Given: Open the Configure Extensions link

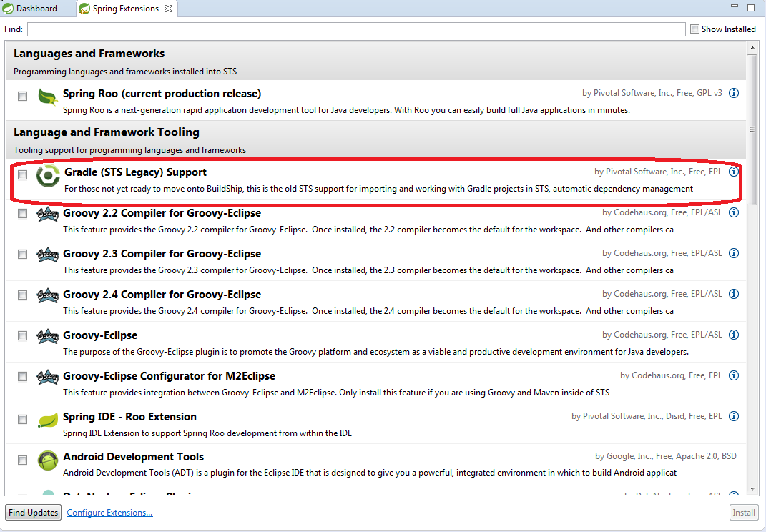Looking at the screenshot, I should coord(109,513).
